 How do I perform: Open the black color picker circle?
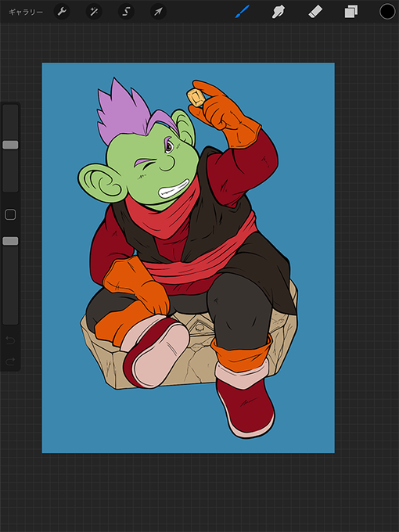[x=387, y=12]
